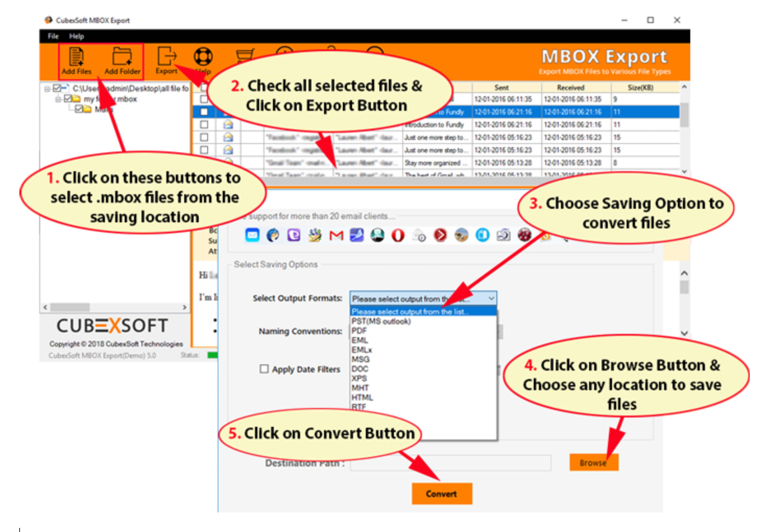The width and height of the screenshot is (779, 532).
Task: Select the dark red arrow mail client icon
Action: coord(440,235)
